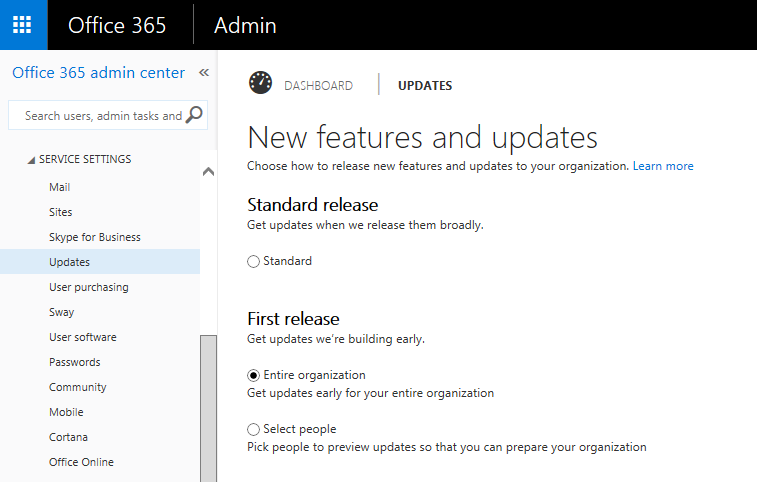
Task: Open the Sway settings page
Action: pyautogui.click(x=61, y=312)
